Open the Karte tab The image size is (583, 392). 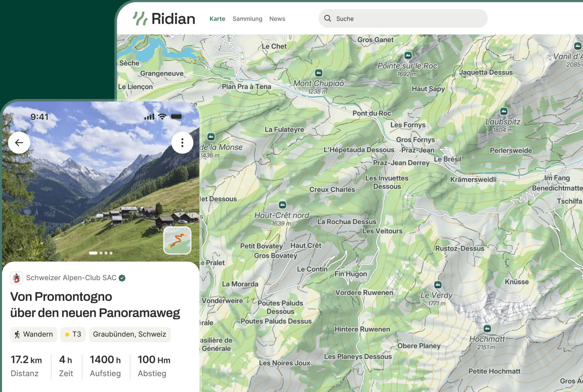coord(217,19)
